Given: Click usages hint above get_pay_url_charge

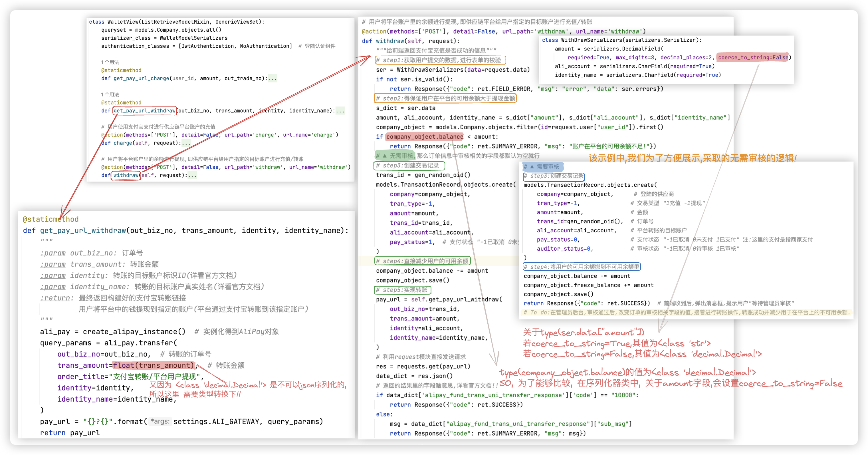Looking at the screenshot, I should (110, 62).
